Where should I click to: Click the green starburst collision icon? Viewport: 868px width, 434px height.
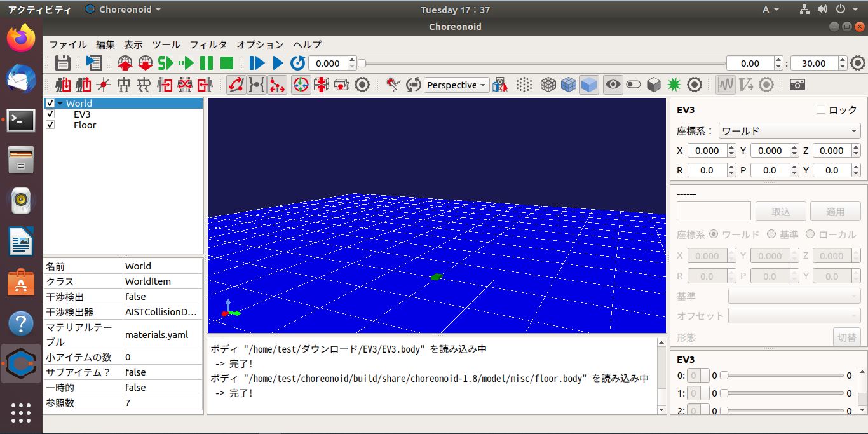674,85
